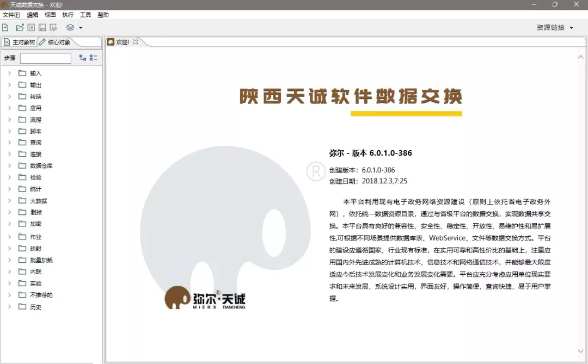Open the 编辑 menu
The height and width of the screenshot is (364, 588).
click(32, 15)
